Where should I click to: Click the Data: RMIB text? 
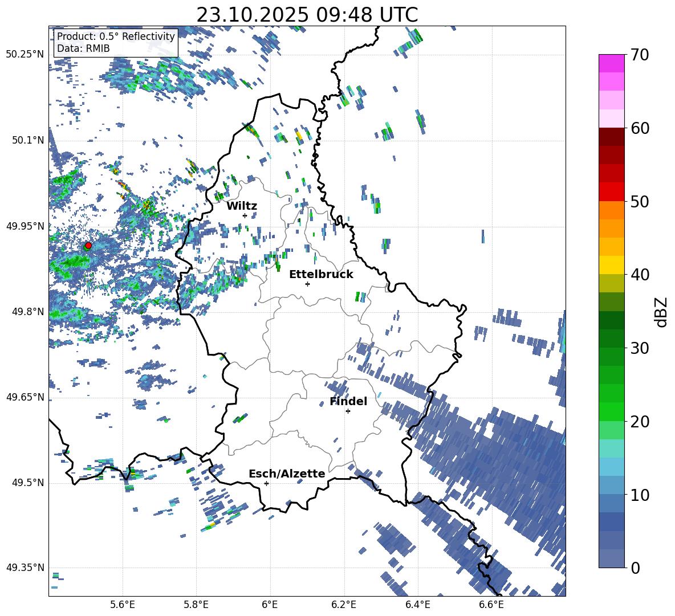tap(83, 48)
